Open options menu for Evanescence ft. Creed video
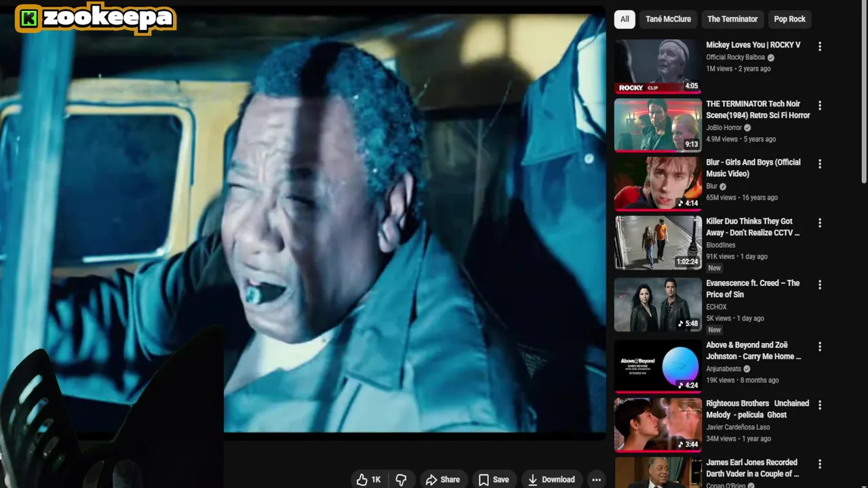This screenshot has width=868, height=488. tap(820, 285)
